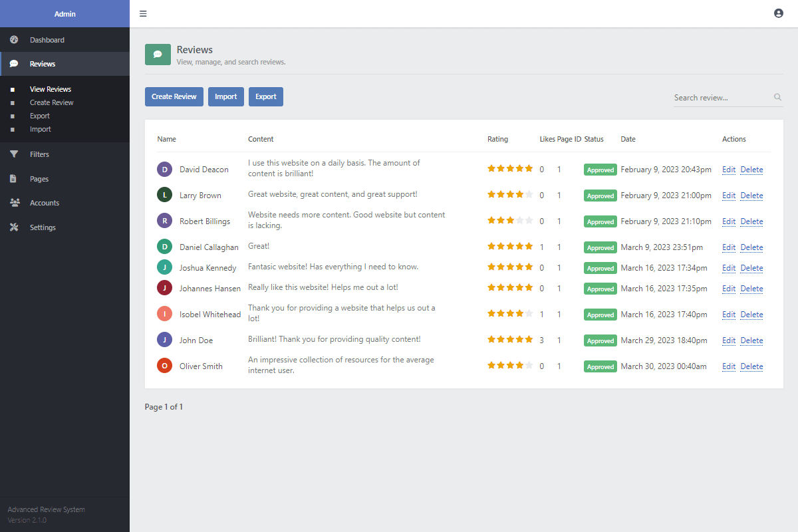The image size is (798, 532).
Task: Edit Larry Brown's review
Action: 729,196
